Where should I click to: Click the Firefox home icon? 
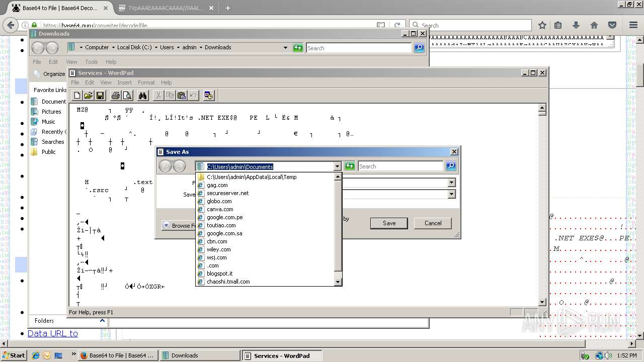[x=594, y=25]
